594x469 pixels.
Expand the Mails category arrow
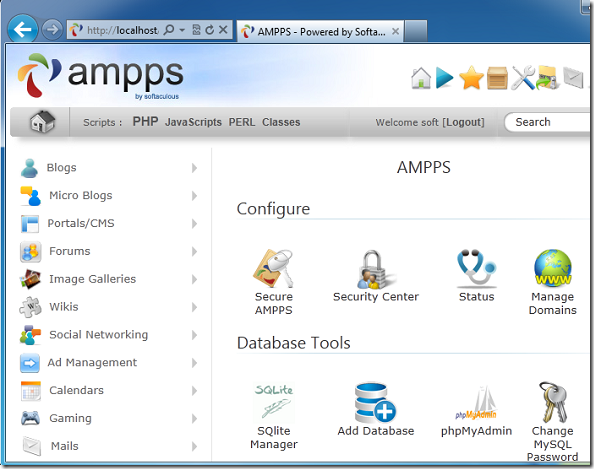(x=194, y=446)
